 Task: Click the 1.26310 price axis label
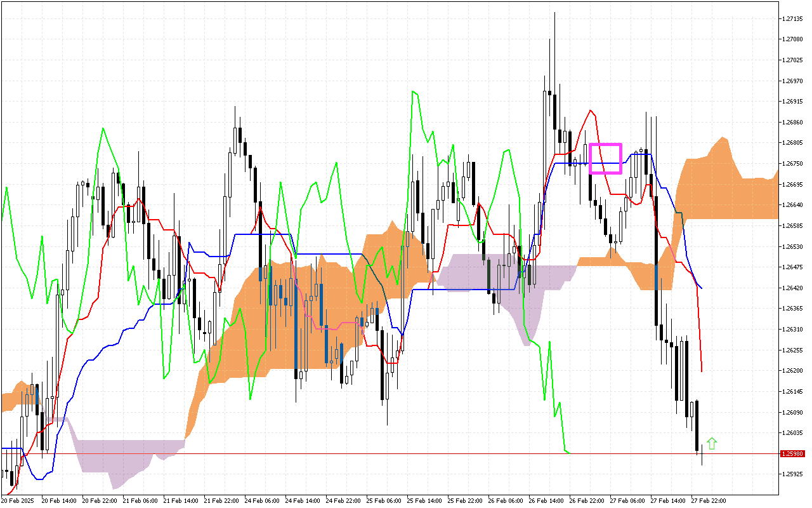[794, 330]
